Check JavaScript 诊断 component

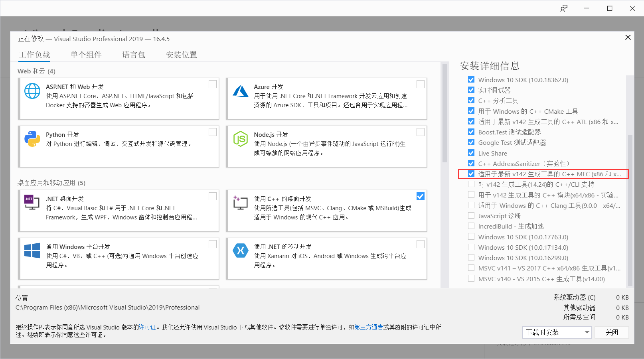tap(471, 215)
